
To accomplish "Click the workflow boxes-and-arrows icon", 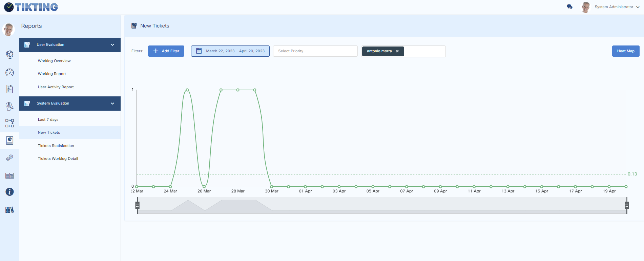I will click(x=9, y=123).
